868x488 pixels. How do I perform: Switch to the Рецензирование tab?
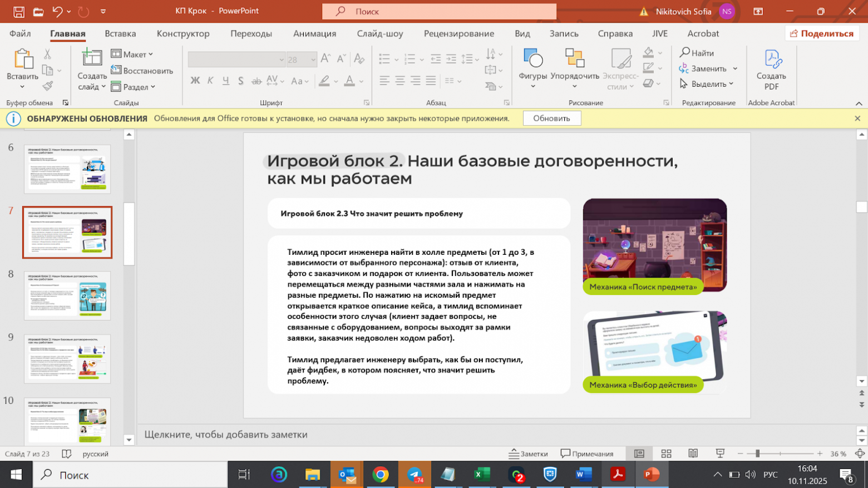coord(459,33)
